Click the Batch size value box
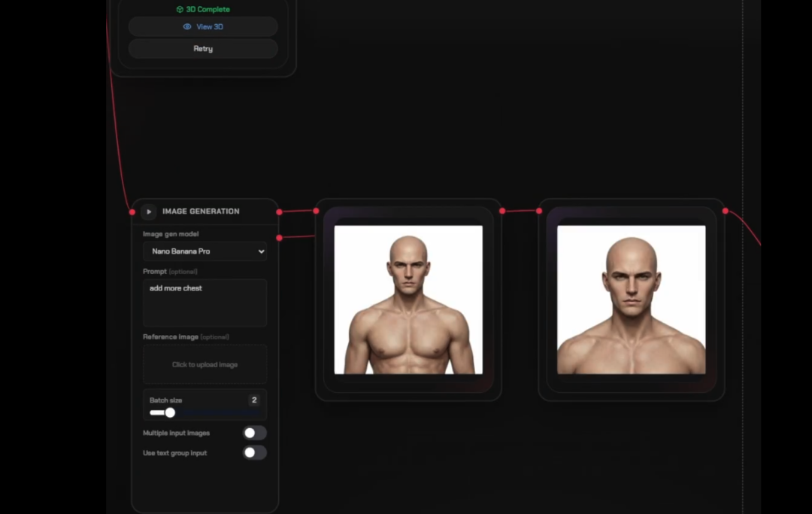The image size is (812, 514). pos(253,400)
